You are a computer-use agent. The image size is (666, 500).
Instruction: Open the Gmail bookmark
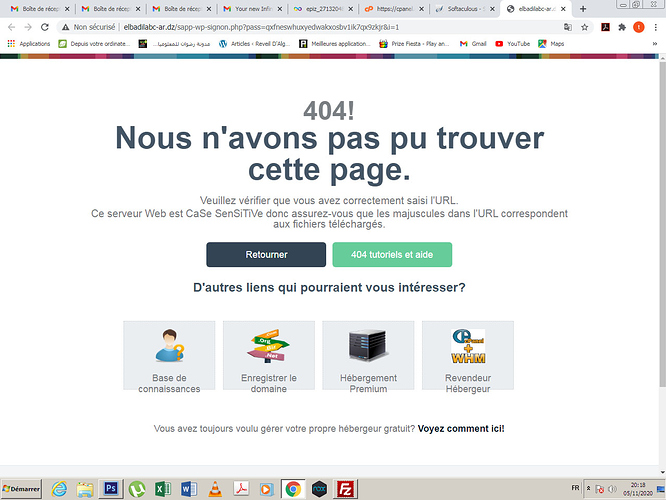(473, 44)
